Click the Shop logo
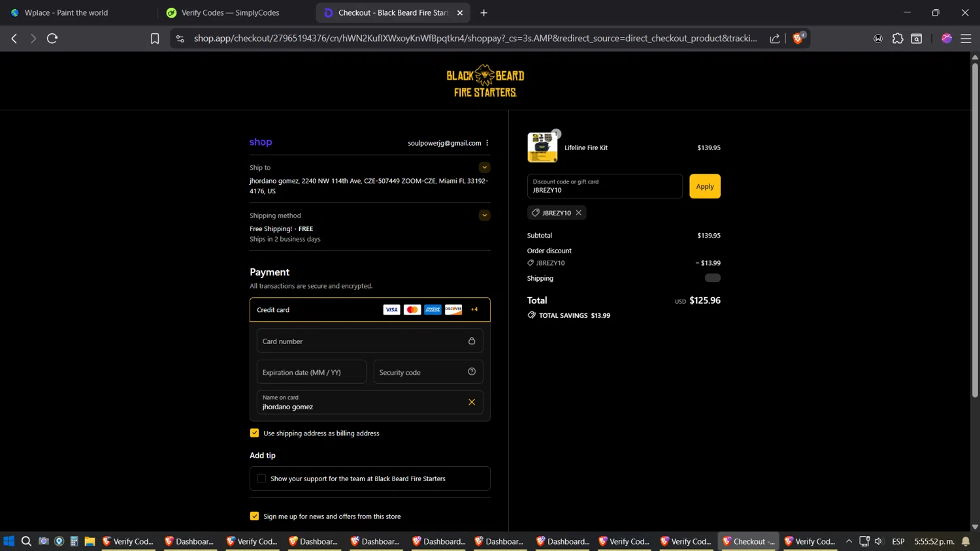 261,142
